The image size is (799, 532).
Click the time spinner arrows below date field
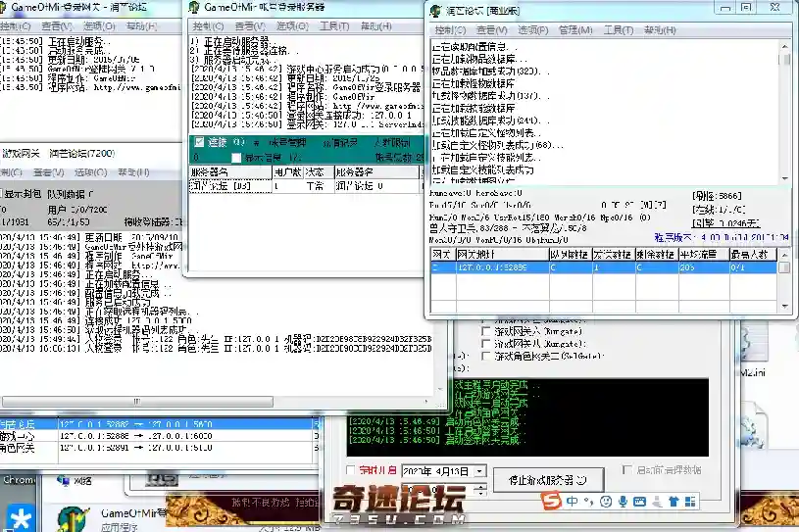pos(481,490)
